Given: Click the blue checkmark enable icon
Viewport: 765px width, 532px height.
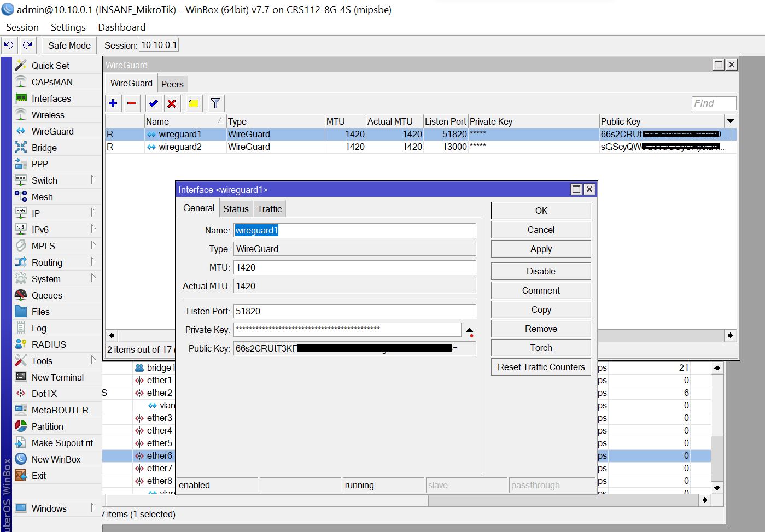Looking at the screenshot, I should [154, 103].
